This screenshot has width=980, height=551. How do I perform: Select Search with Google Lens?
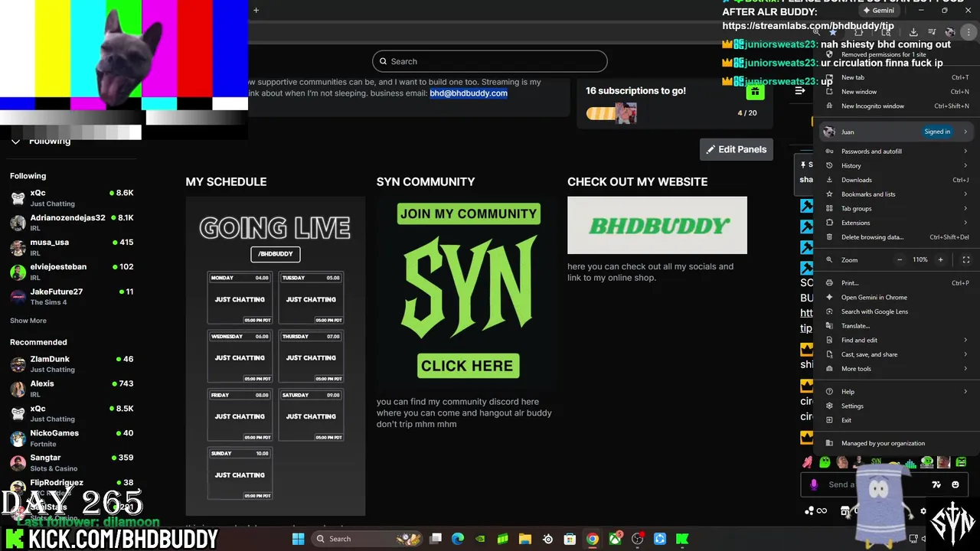pos(896,311)
